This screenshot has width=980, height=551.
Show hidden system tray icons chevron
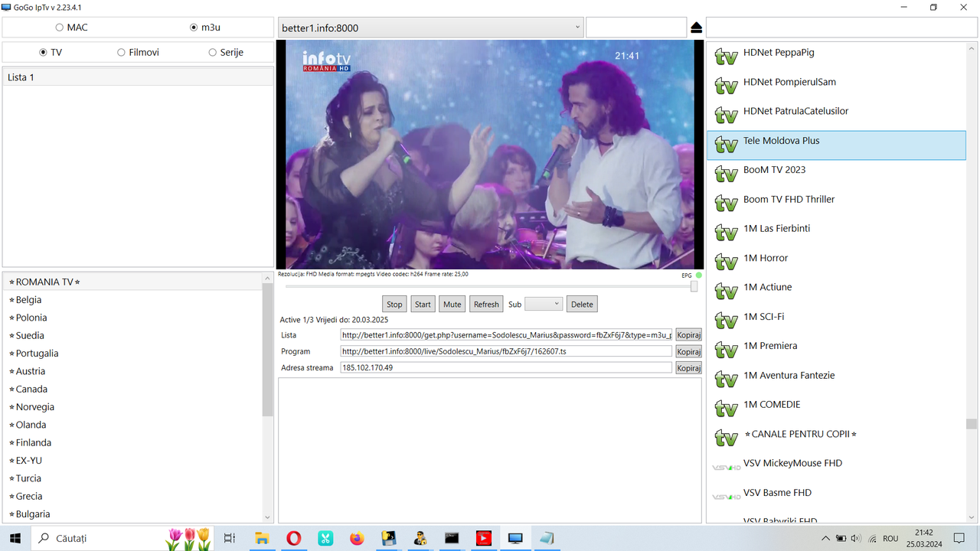[x=825, y=538]
